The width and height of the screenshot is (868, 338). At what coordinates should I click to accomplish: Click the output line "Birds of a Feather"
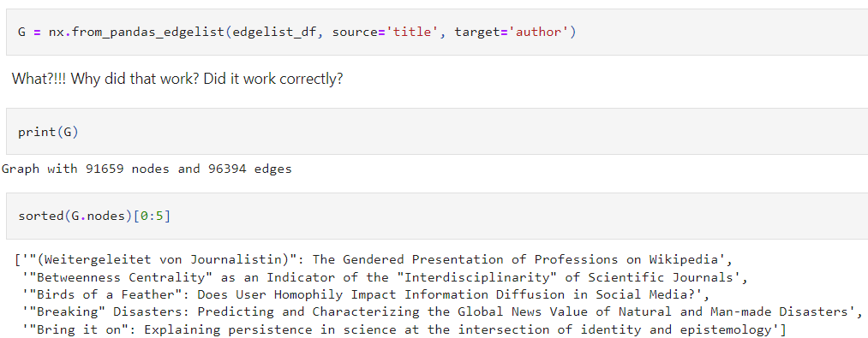(366, 294)
